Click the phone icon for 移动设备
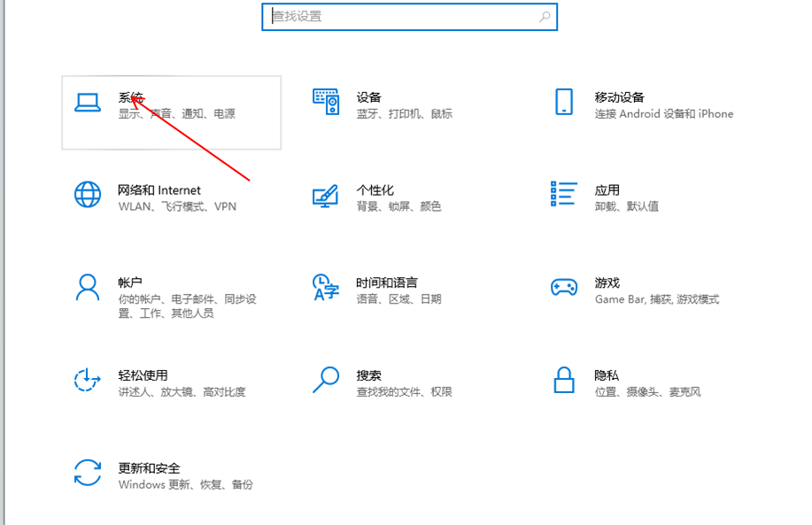 pyautogui.click(x=564, y=102)
